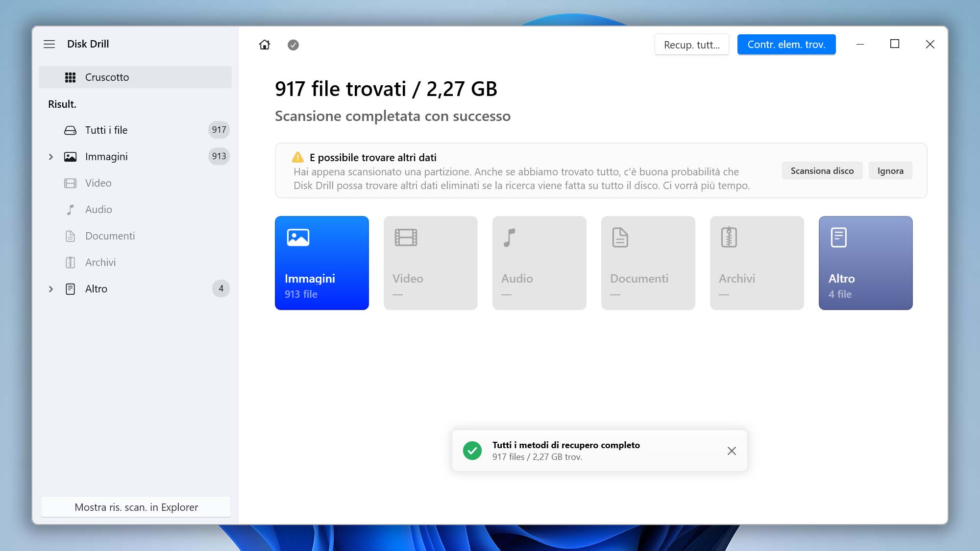Open the Archivi category tile

coord(757,263)
